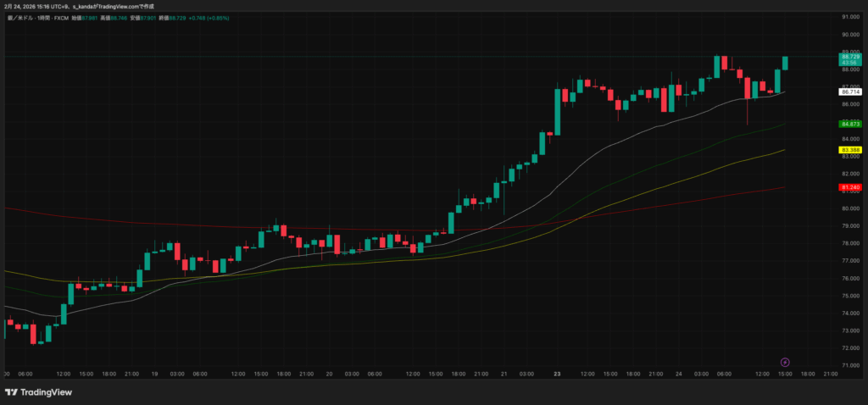Click the open price value 87.981
The image size is (868, 405).
(x=90, y=17)
